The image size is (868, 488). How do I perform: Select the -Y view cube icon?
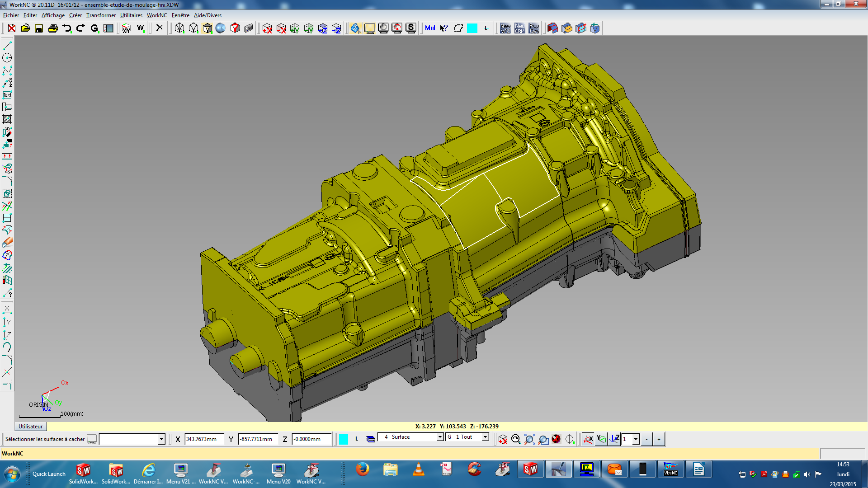[x=309, y=28]
